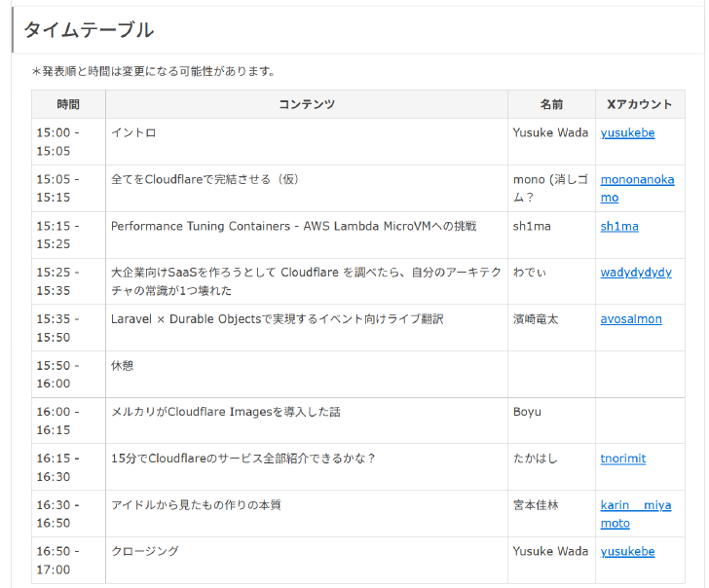The height and width of the screenshot is (588, 709).
Task: Select the イントロ content cell
Action: pos(307,142)
